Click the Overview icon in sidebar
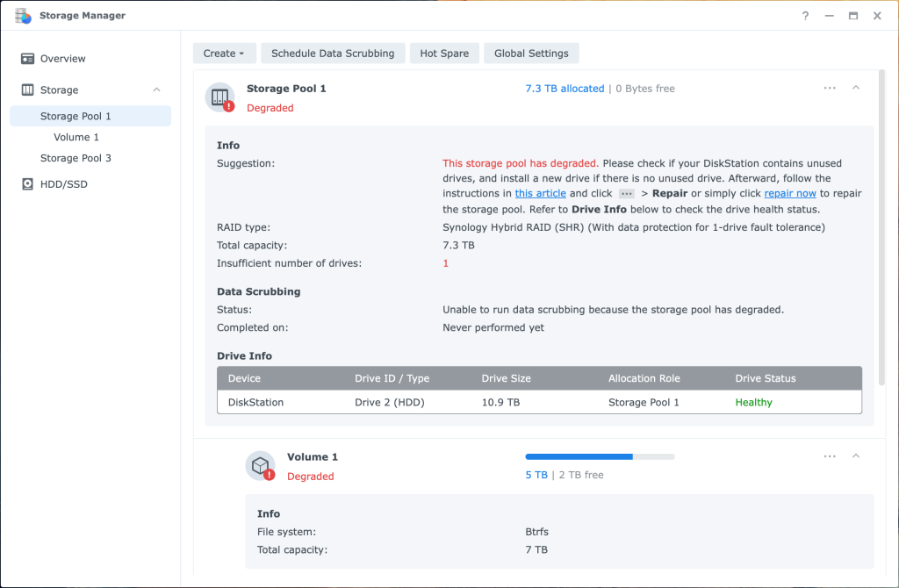Viewport: 899px width, 588px height. pyautogui.click(x=27, y=59)
